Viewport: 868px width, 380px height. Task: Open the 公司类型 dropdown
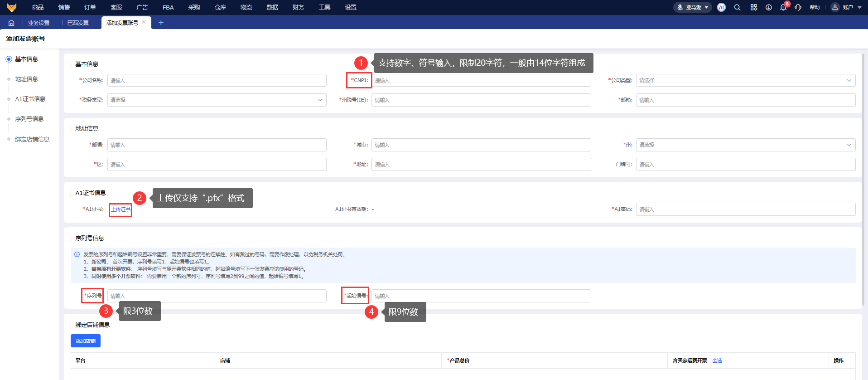tap(746, 80)
